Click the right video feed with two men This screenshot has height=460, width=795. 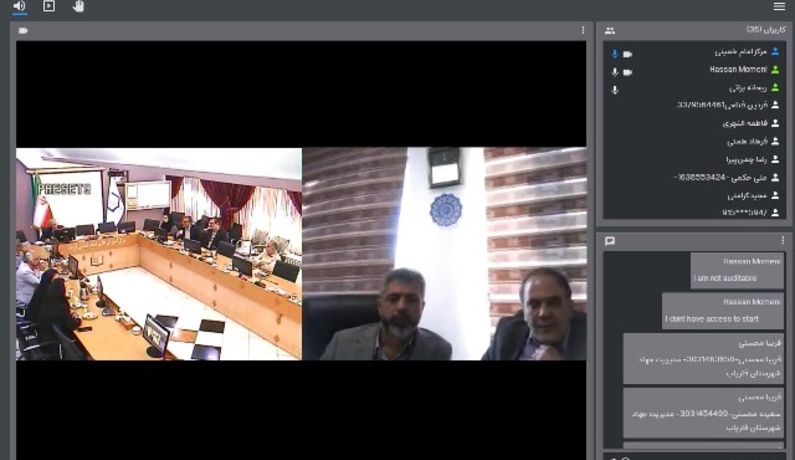tap(444, 254)
